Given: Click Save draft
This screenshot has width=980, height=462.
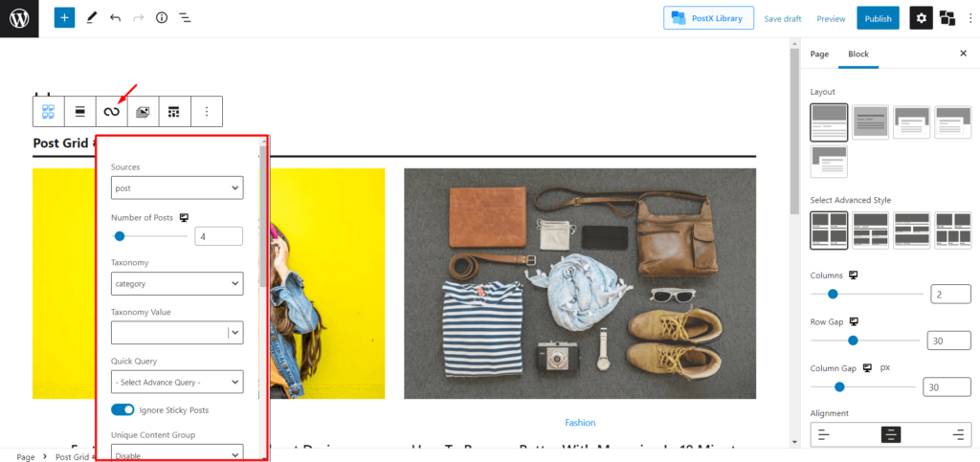Looking at the screenshot, I should click(x=783, y=19).
